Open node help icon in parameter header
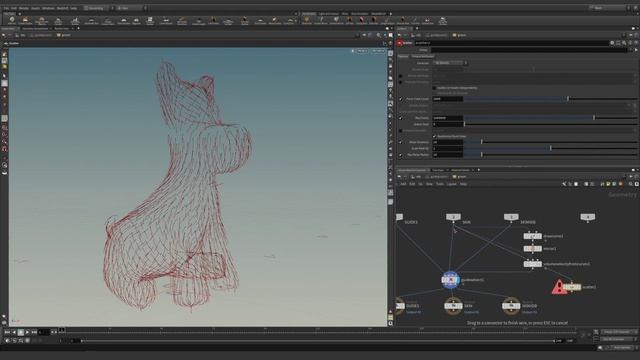 (x=636, y=43)
